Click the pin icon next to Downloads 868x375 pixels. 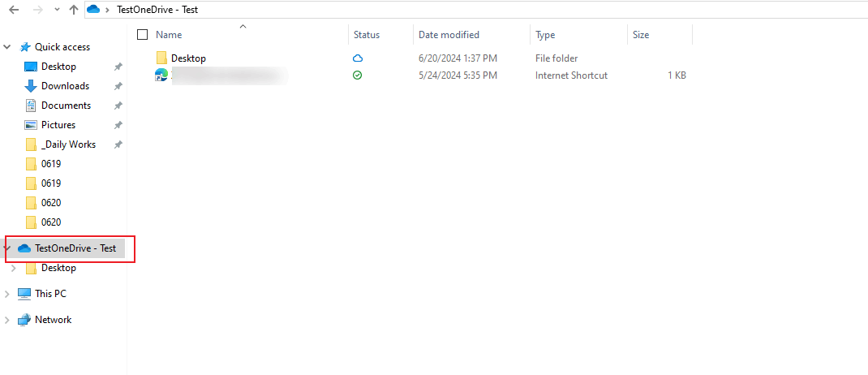click(x=118, y=86)
